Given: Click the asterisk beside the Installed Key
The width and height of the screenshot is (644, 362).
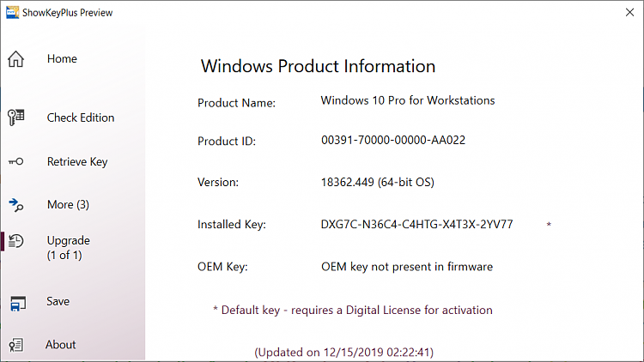Looking at the screenshot, I should click(549, 225).
